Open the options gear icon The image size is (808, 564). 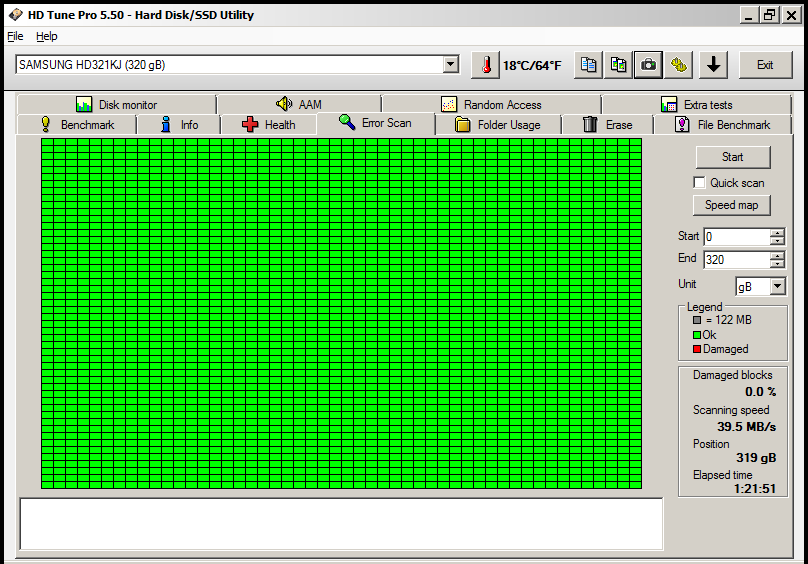click(679, 65)
